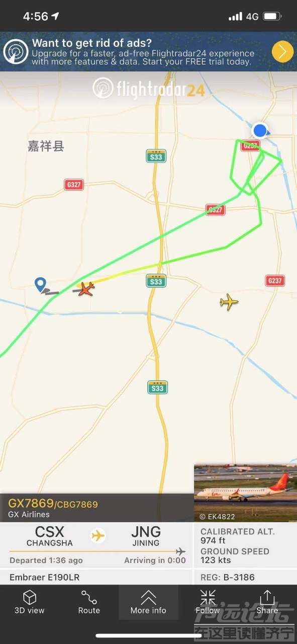Tap the JNG Jining arrival airport
This screenshot has width=297, height=644.
(146, 536)
